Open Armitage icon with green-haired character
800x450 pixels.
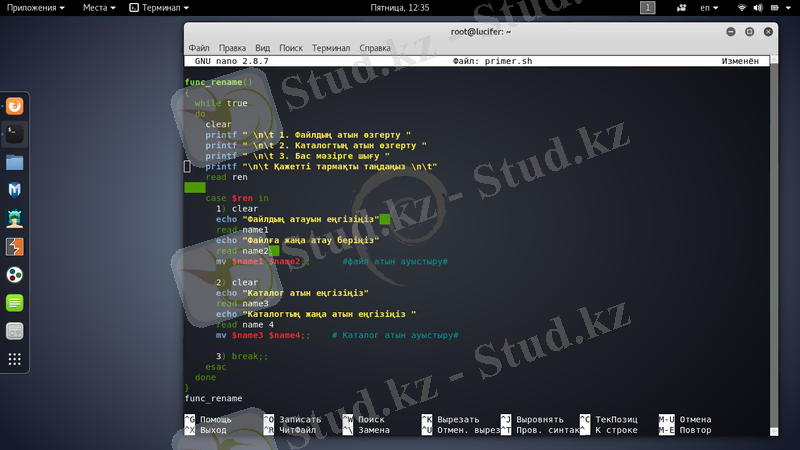pyautogui.click(x=15, y=218)
